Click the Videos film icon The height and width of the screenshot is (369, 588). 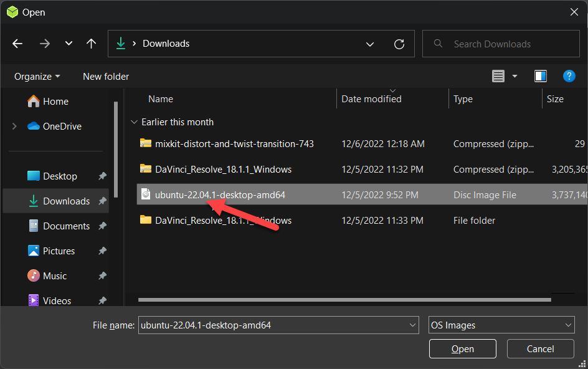pyautogui.click(x=34, y=300)
